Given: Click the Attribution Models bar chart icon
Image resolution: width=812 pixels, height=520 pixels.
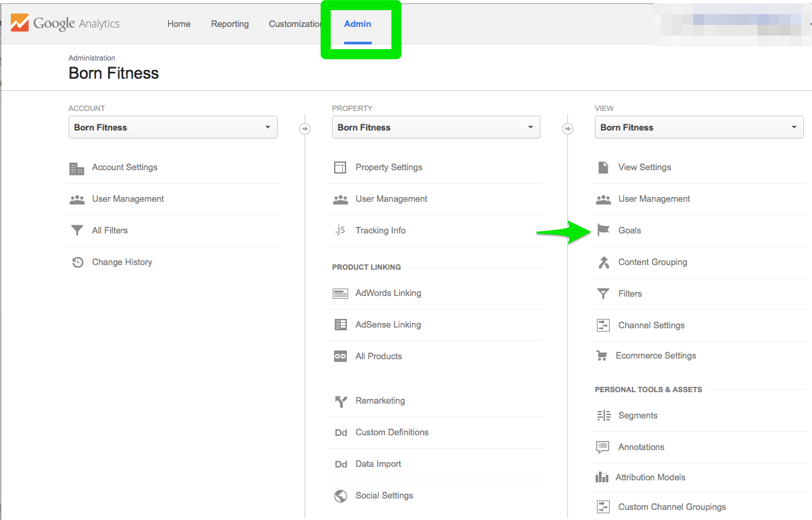Looking at the screenshot, I should [602, 478].
